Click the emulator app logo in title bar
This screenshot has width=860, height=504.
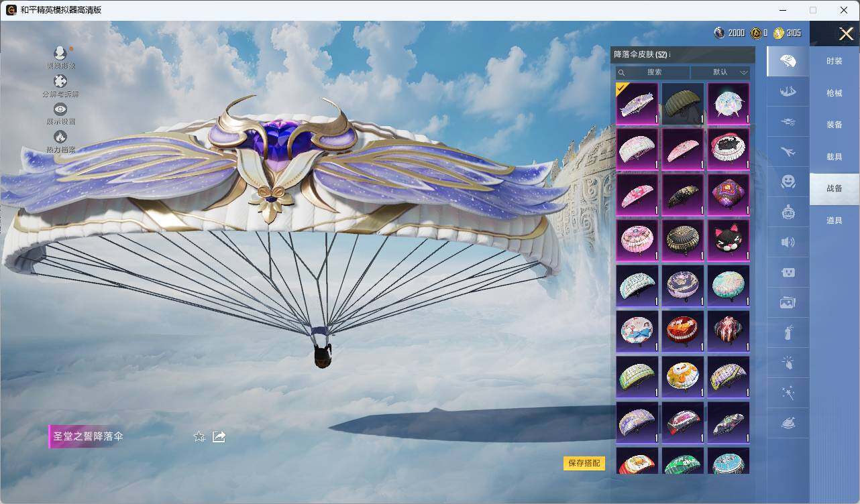pyautogui.click(x=11, y=10)
